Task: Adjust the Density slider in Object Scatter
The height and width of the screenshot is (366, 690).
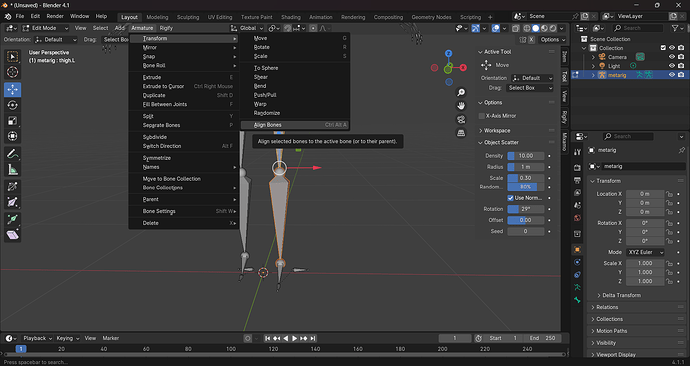Action: pos(525,156)
